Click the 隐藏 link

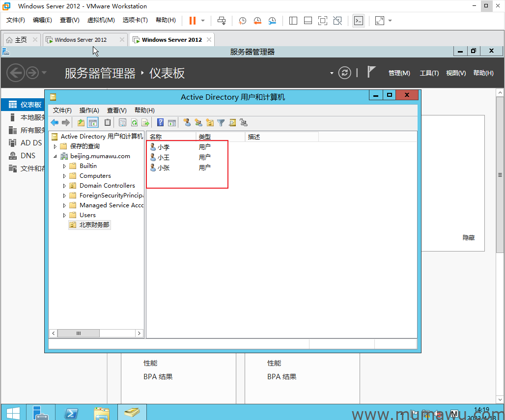click(468, 238)
